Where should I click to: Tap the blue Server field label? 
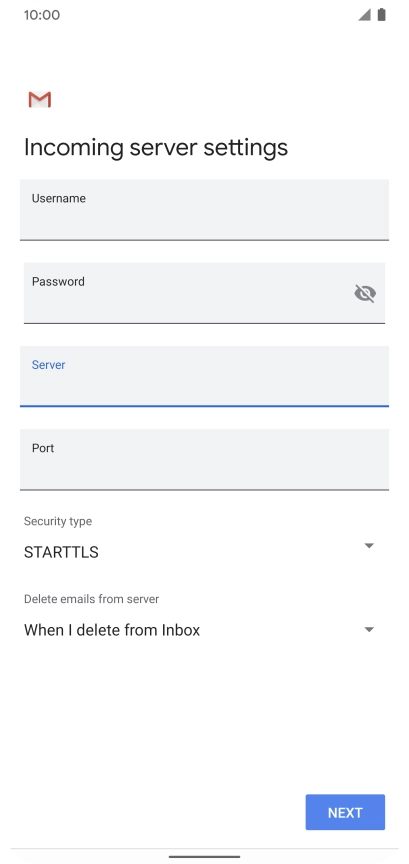tap(49, 365)
